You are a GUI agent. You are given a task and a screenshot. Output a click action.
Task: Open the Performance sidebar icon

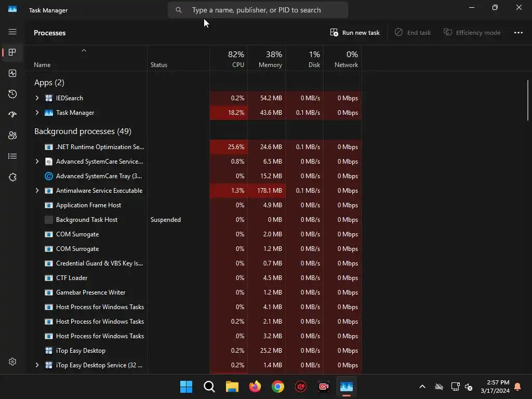coord(12,73)
